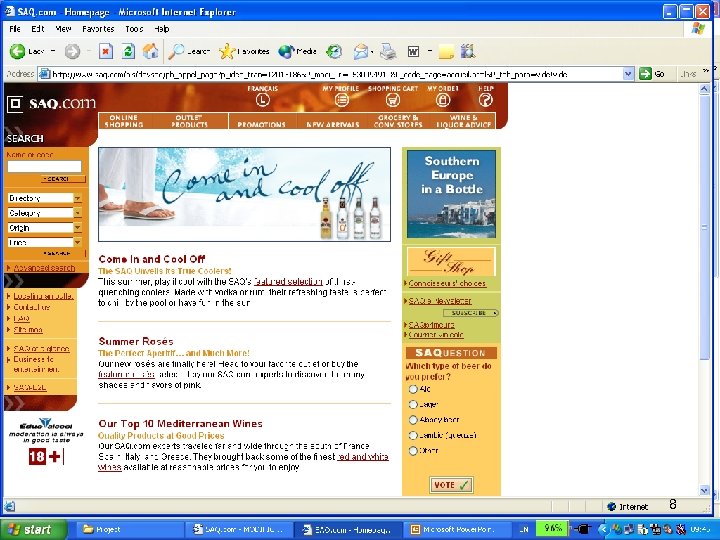Click the browser Forward arrow icon
Viewport: 720px width, 540px height.
[x=72, y=51]
